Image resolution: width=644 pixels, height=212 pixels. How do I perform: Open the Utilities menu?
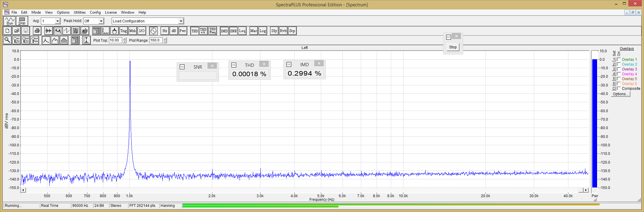[80, 12]
